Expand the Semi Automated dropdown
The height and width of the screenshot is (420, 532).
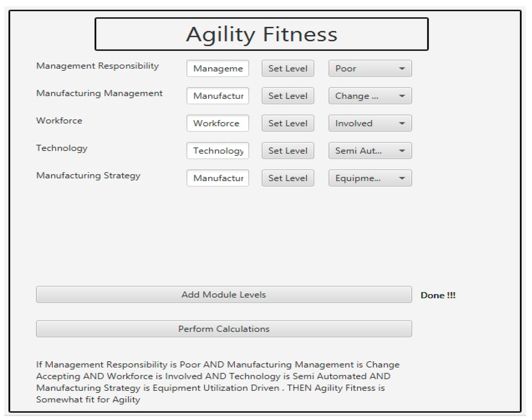[370, 151]
